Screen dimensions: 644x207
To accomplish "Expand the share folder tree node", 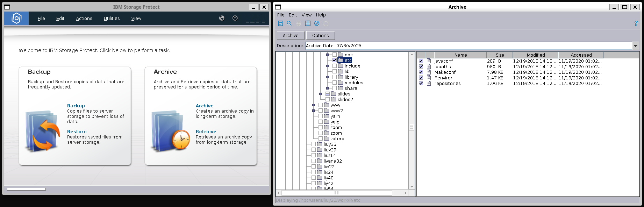I will point(328,88).
